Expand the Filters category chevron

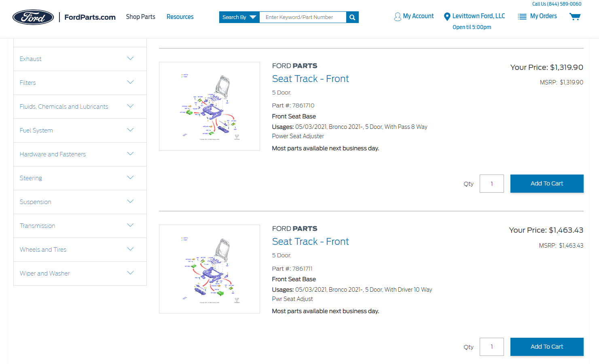click(130, 82)
